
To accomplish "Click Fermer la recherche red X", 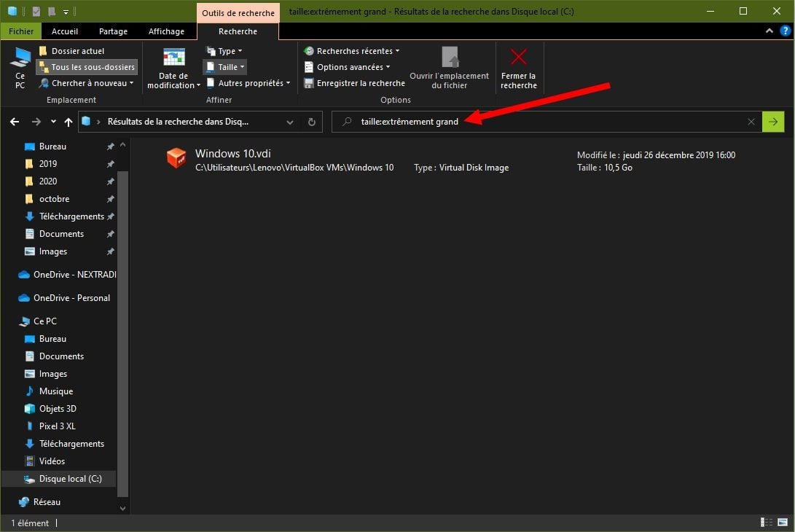I will 519,69.
